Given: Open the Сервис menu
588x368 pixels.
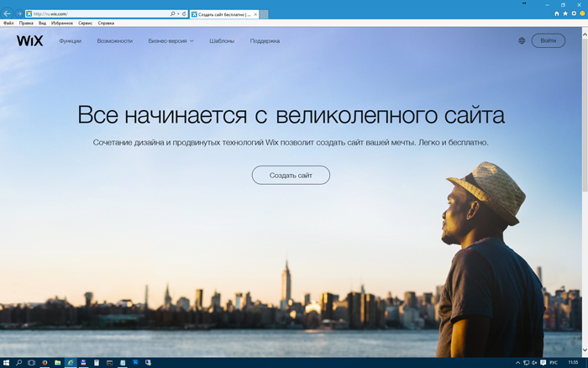Looking at the screenshot, I should coord(85,23).
